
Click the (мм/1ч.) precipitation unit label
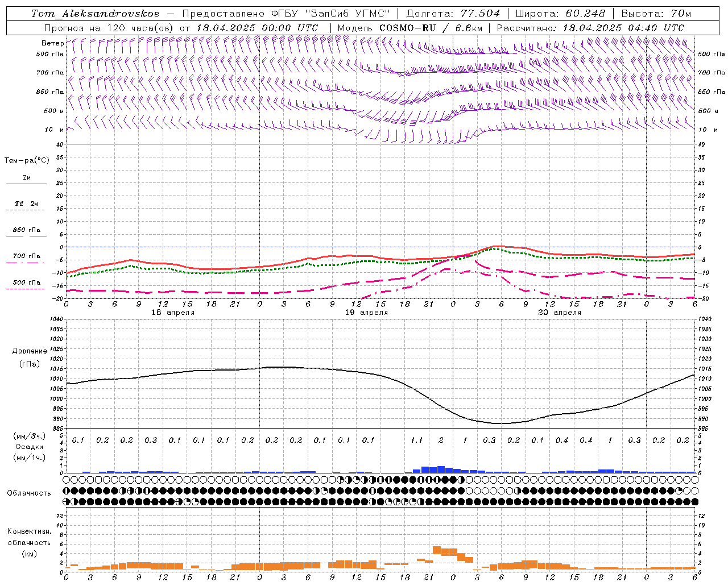30,458
